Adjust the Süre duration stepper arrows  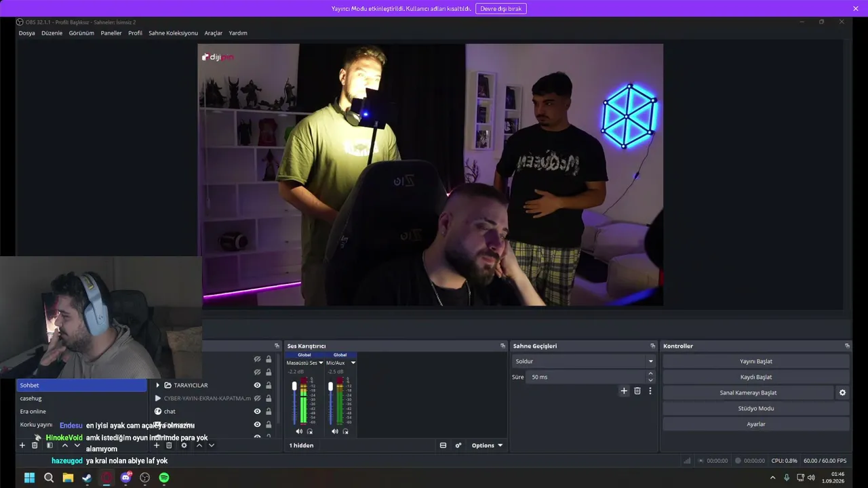point(651,377)
